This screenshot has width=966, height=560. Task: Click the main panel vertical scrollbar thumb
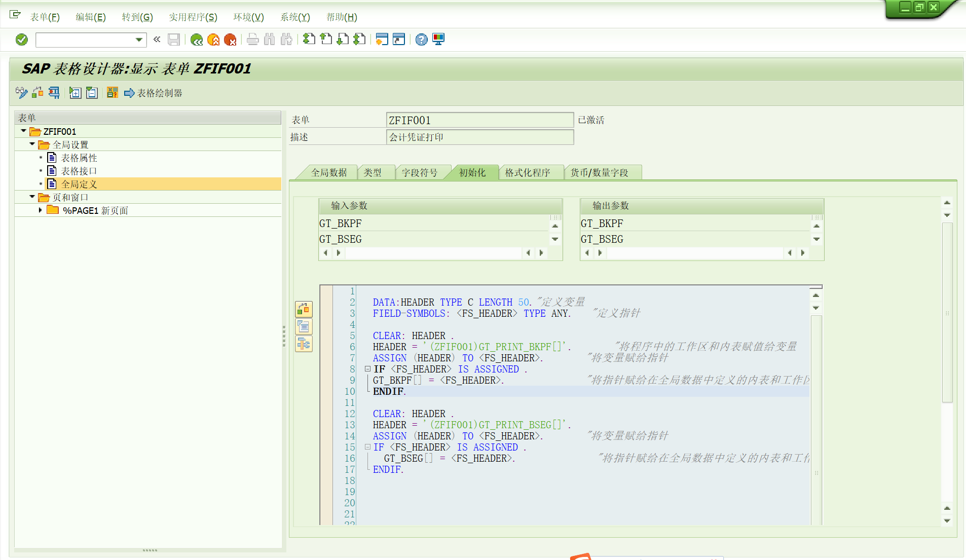947,313
